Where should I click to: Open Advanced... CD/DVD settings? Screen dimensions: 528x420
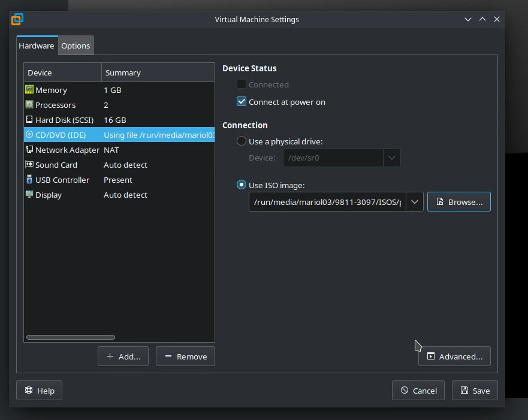[454, 356]
